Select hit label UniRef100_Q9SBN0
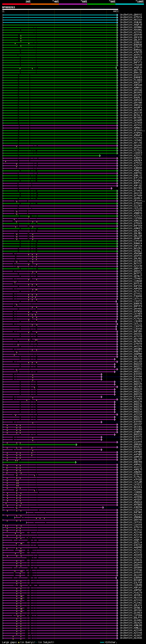This screenshot has height=644, width=146. (131, 27)
